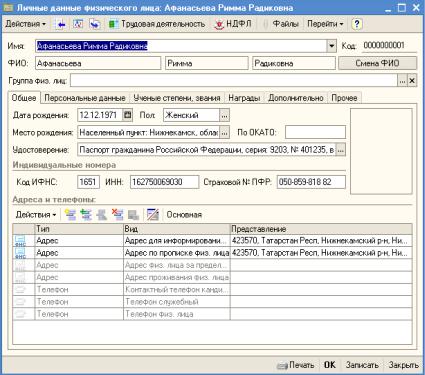This screenshot has height=375, width=425.
Task: Click the Тип column header
Action: coord(79,229)
